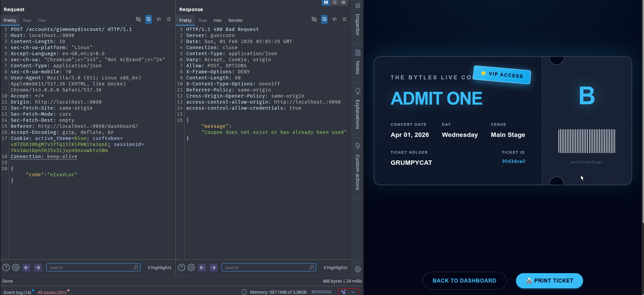Switch to the Request Raw tab
This screenshot has height=295, width=644.
pyautogui.click(x=27, y=21)
